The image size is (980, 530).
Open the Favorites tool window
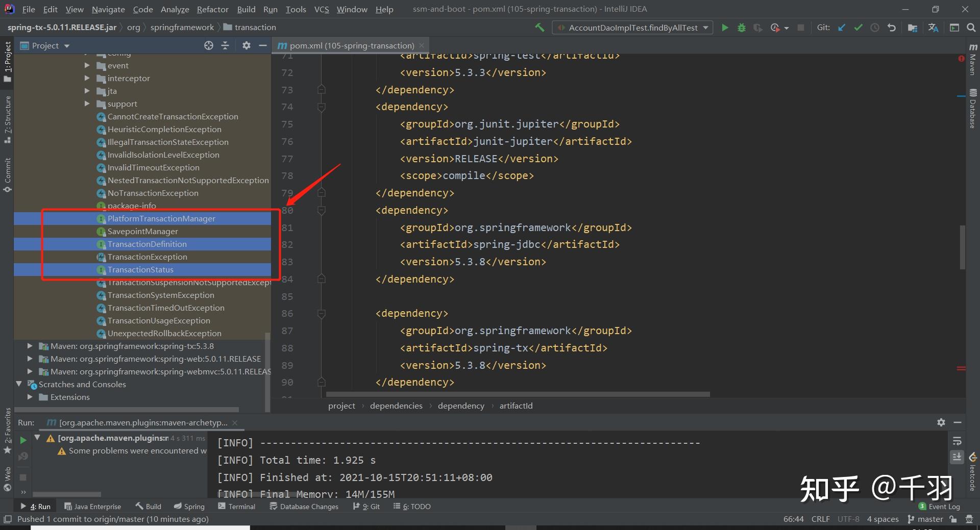coord(7,430)
